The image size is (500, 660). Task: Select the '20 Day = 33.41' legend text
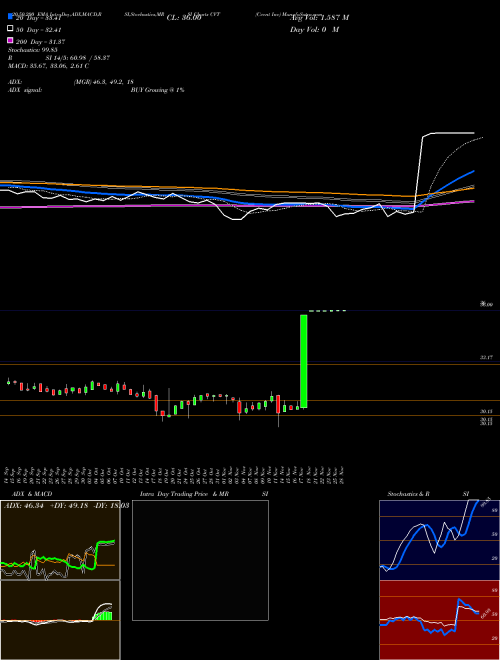[x=39, y=18]
